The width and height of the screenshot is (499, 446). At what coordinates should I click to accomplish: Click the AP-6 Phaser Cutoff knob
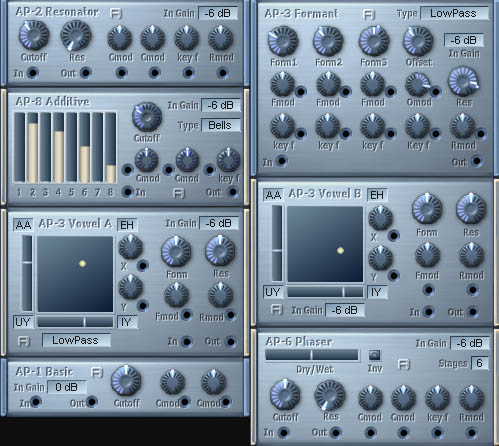coord(285,394)
